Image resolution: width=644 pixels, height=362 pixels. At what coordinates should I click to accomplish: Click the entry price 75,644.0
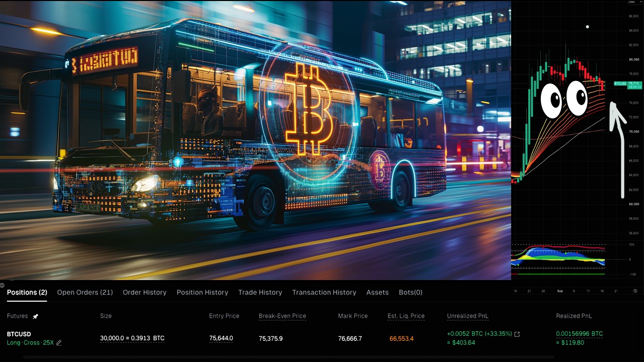coord(221,338)
